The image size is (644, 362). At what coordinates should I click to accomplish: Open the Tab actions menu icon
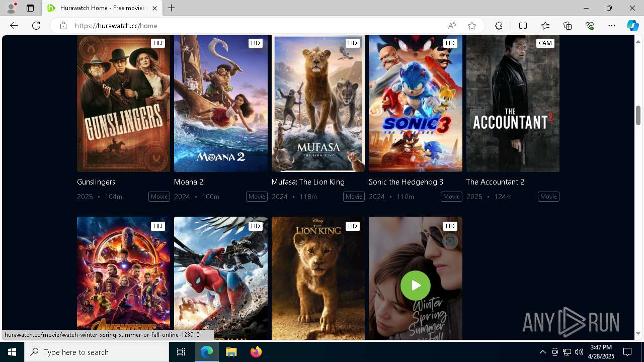pos(30,8)
